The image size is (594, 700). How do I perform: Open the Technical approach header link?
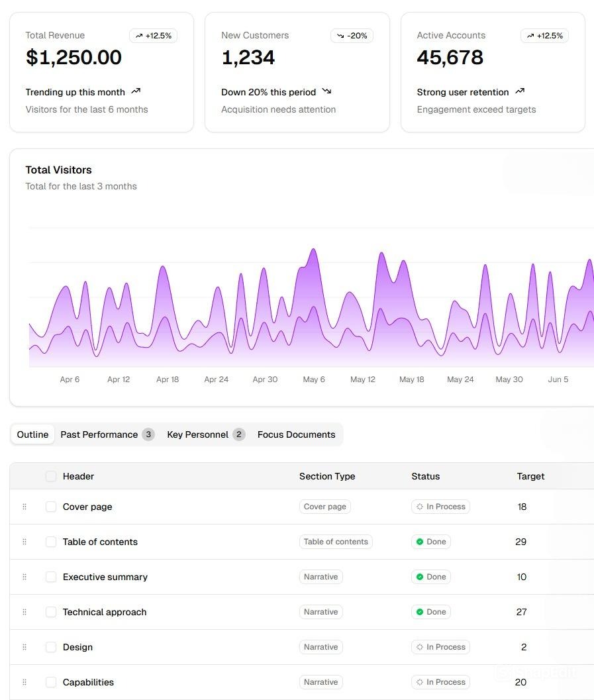(x=105, y=612)
